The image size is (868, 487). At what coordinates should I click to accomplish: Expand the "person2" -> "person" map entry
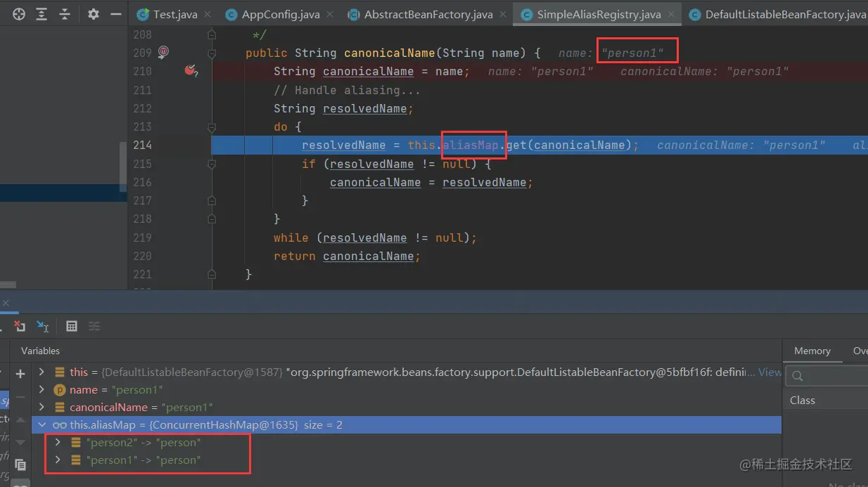58,443
